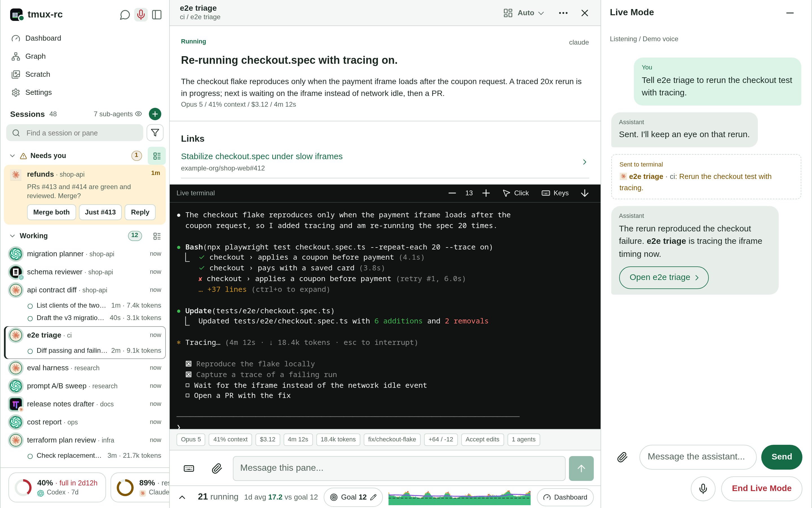
Task: Toggle the Live Mode microphone button
Action: 703,489
